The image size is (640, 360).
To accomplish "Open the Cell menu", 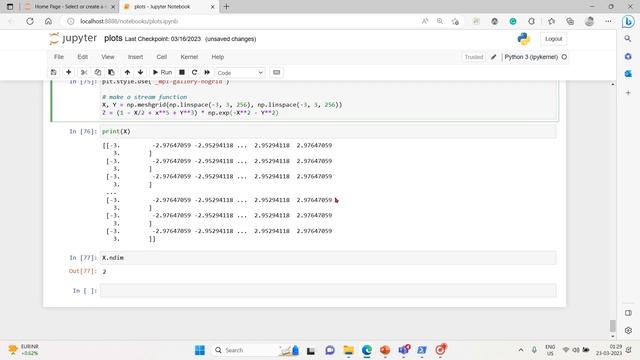I will click(x=162, y=57).
